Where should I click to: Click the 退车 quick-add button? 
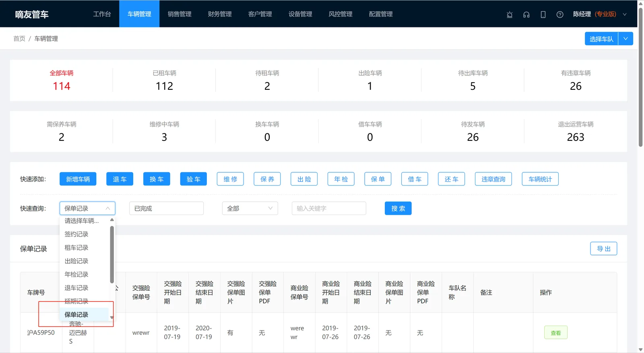click(120, 179)
